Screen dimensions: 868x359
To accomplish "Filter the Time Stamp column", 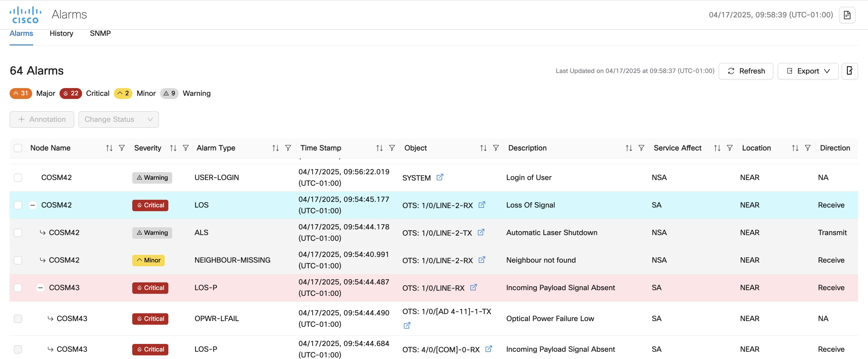I will (392, 148).
